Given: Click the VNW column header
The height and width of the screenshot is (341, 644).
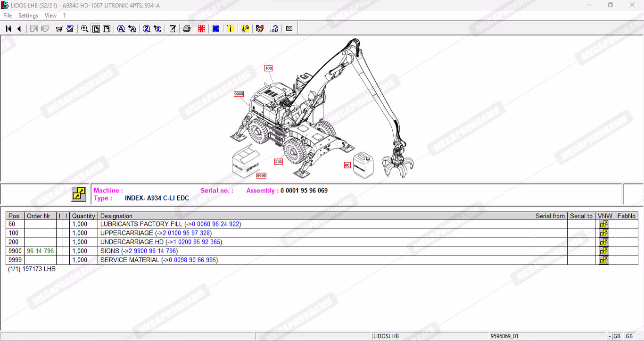Looking at the screenshot, I should 605,216.
